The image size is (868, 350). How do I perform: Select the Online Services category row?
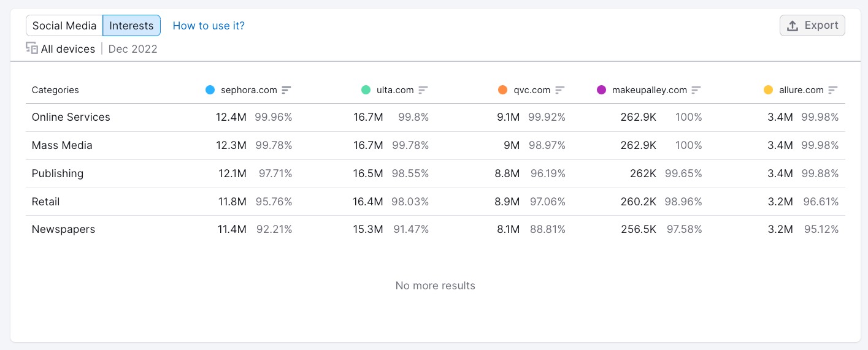436,117
